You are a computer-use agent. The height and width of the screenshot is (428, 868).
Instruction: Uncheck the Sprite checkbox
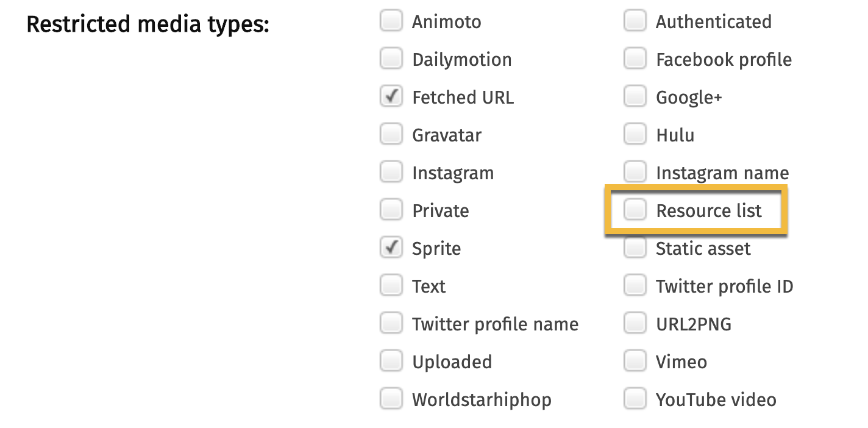[x=391, y=247]
